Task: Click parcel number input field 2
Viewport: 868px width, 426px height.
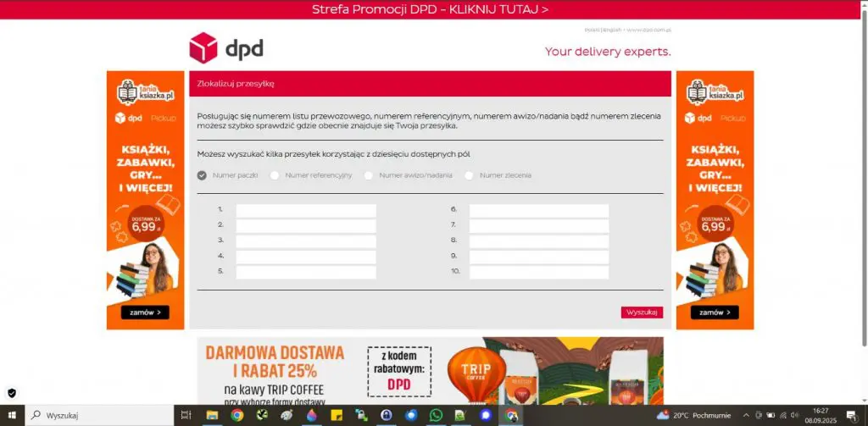Action: click(306, 226)
